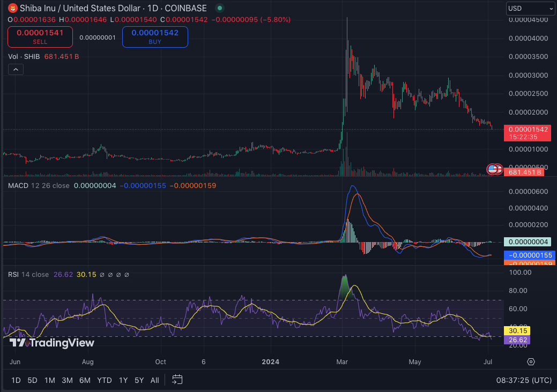Select the YTD time range
This screenshot has width=557, height=392.
coord(105,380)
